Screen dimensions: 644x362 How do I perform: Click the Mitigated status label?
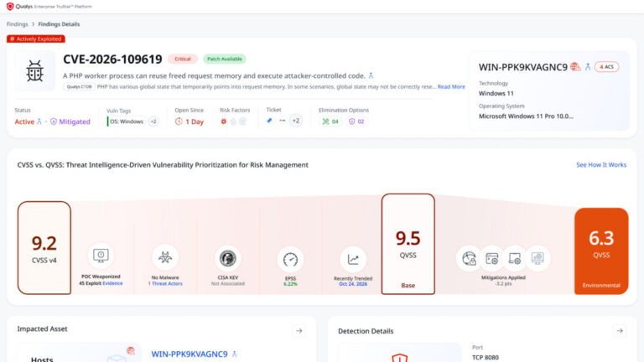tap(75, 122)
